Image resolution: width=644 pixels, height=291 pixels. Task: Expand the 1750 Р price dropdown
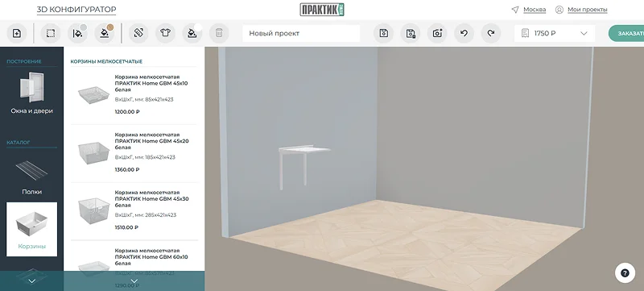pos(584,33)
